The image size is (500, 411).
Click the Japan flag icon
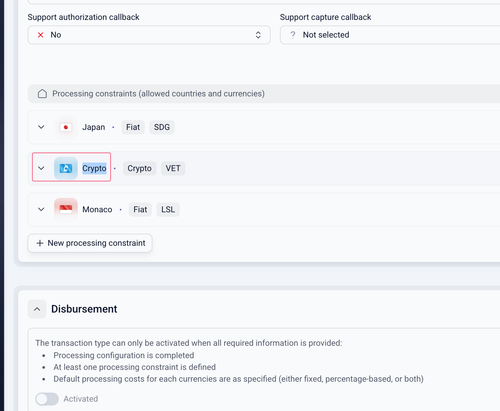(x=66, y=127)
